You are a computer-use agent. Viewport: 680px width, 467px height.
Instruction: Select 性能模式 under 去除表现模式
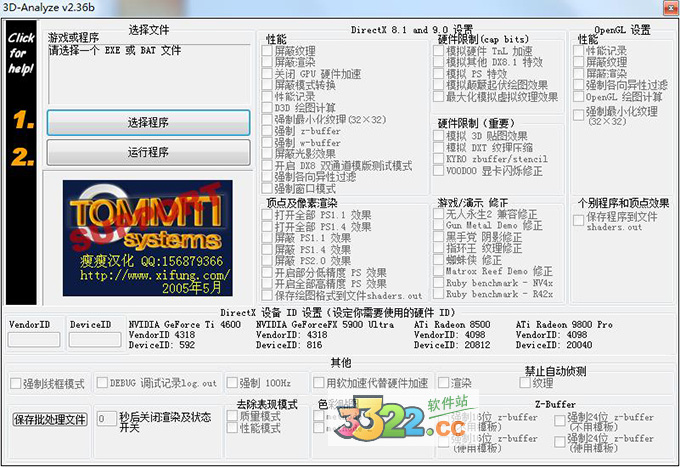(x=232, y=428)
